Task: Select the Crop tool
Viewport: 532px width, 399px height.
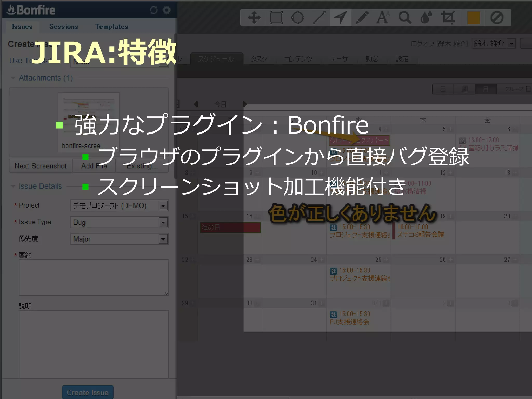Action: (448, 18)
